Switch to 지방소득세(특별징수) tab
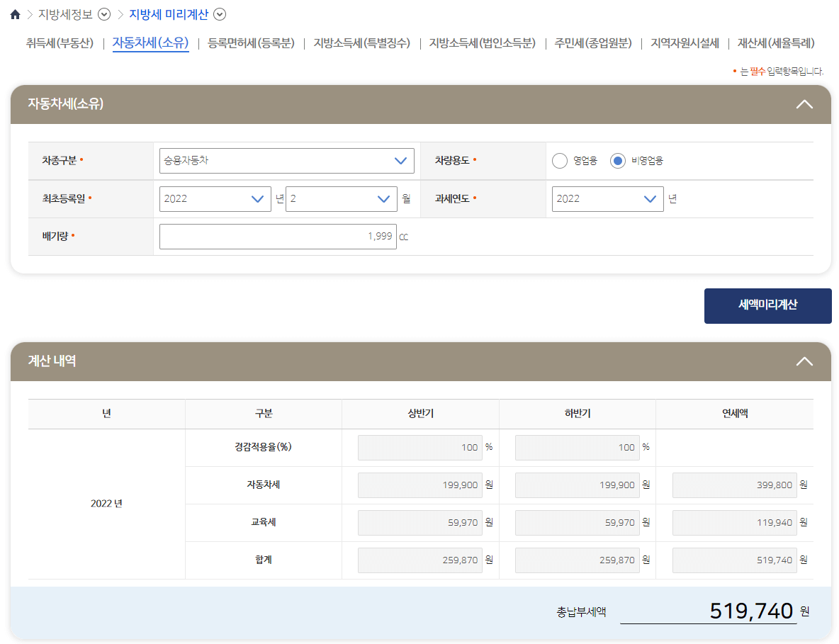839x644 pixels. (361, 43)
